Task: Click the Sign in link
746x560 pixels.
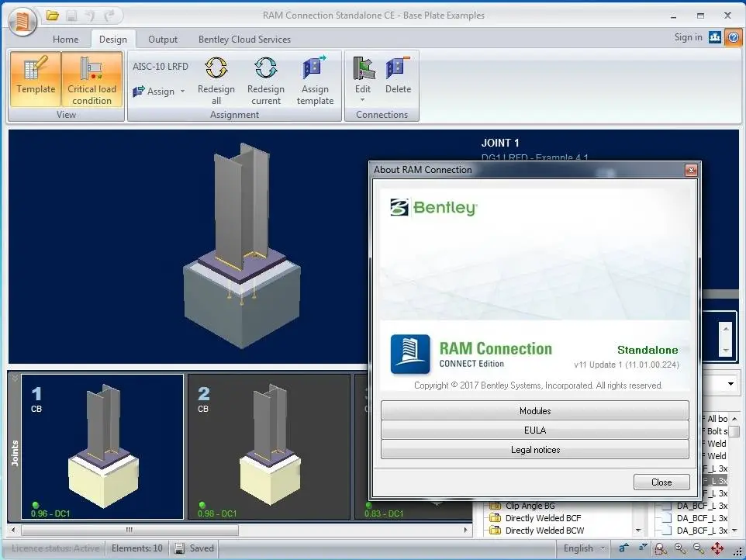Action: [688, 37]
